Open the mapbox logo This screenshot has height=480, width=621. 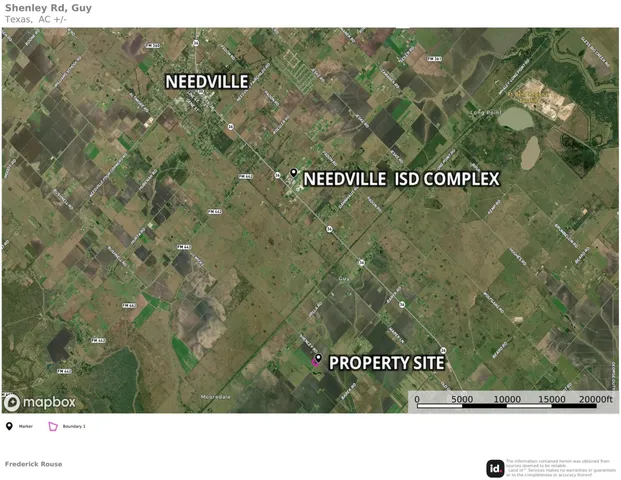[x=40, y=402]
